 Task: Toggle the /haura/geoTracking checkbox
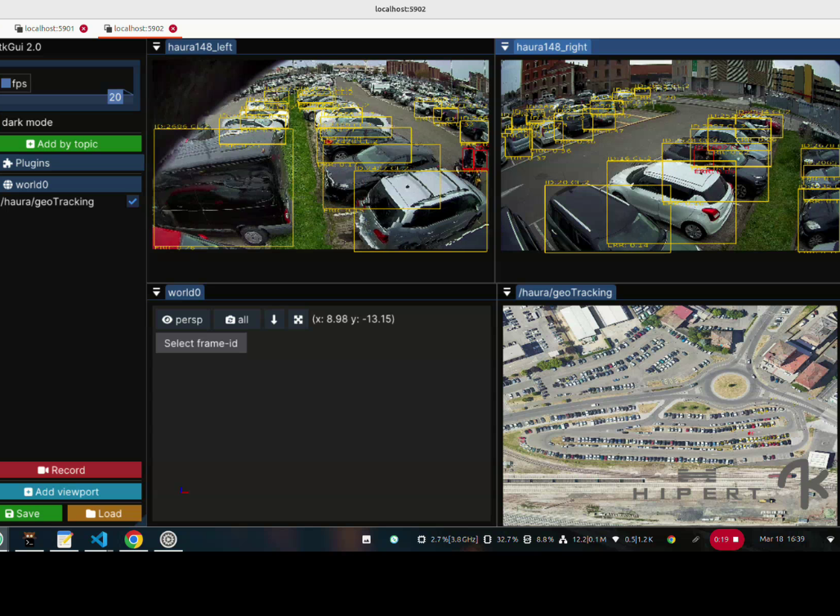pyautogui.click(x=132, y=202)
